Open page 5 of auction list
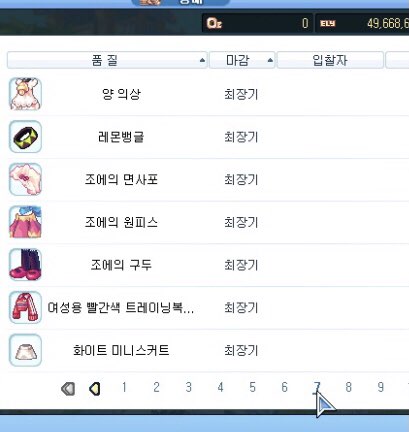Screen dimensions: 409x432 click(x=253, y=387)
